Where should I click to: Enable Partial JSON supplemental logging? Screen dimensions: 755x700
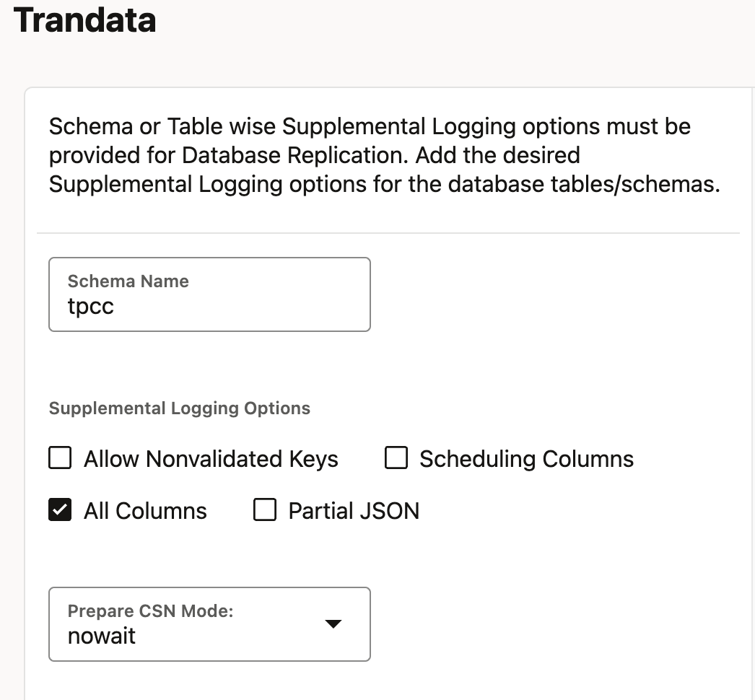coord(265,510)
